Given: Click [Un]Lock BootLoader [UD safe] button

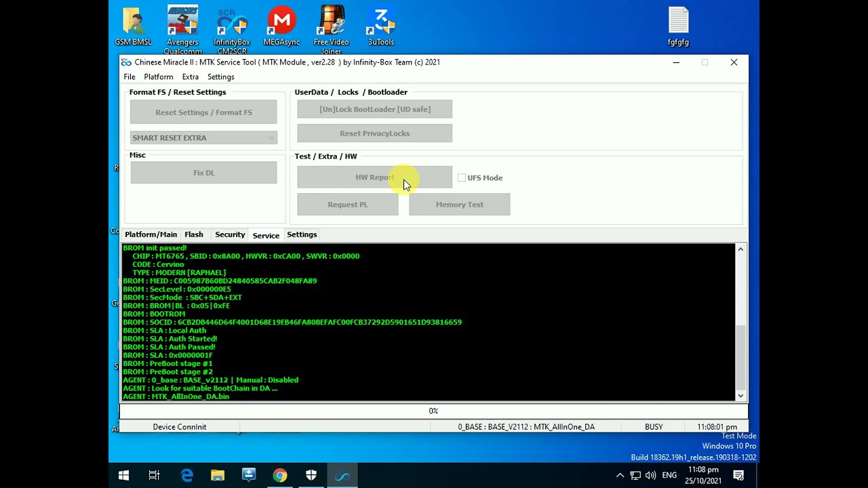Looking at the screenshot, I should coord(374,109).
